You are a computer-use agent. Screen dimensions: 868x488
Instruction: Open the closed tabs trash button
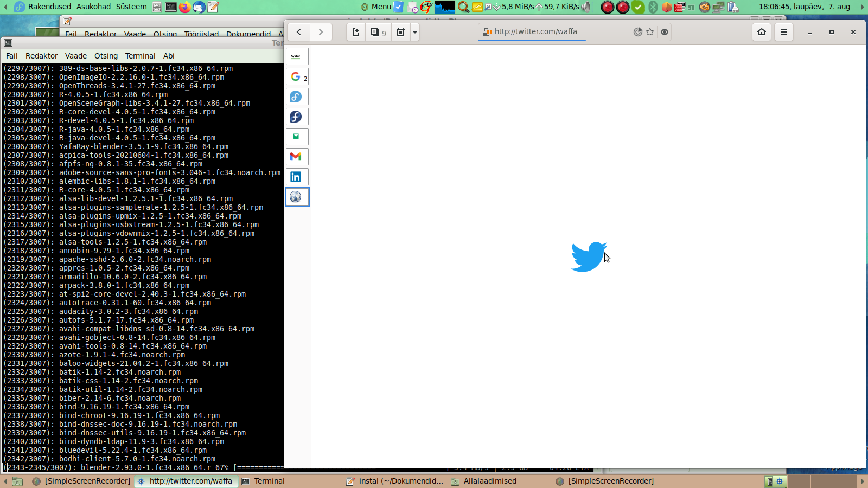pos(400,32)
